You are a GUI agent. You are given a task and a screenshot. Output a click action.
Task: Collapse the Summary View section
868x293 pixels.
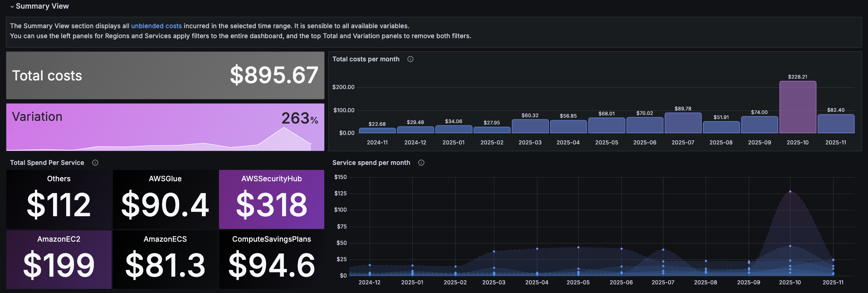[12, 6]
